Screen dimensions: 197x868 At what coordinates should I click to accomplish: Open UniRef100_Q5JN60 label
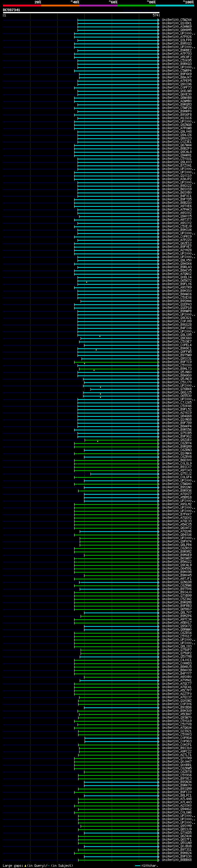[x=176, y=372]
